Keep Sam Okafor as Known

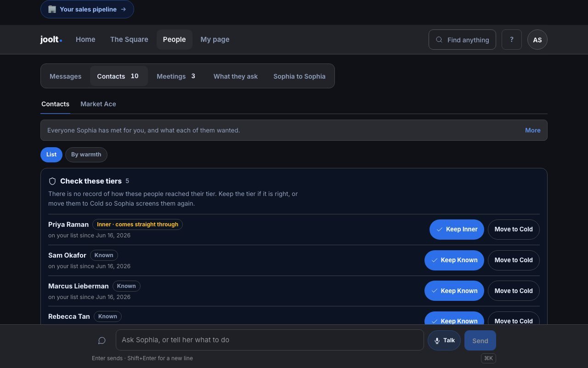coord(454,260)
